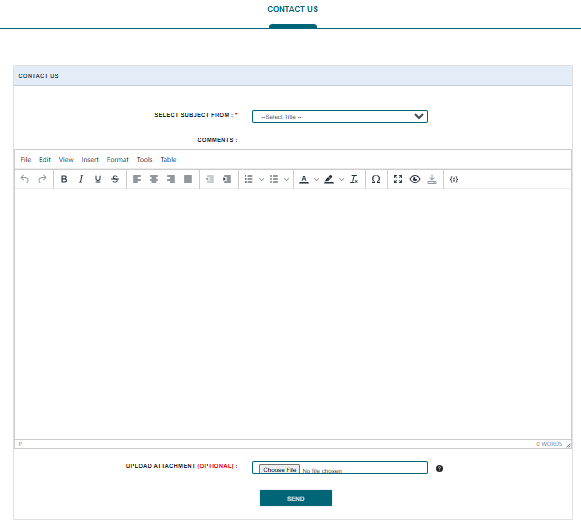
Task: Open the Insert menu
Action: (90, 160)
